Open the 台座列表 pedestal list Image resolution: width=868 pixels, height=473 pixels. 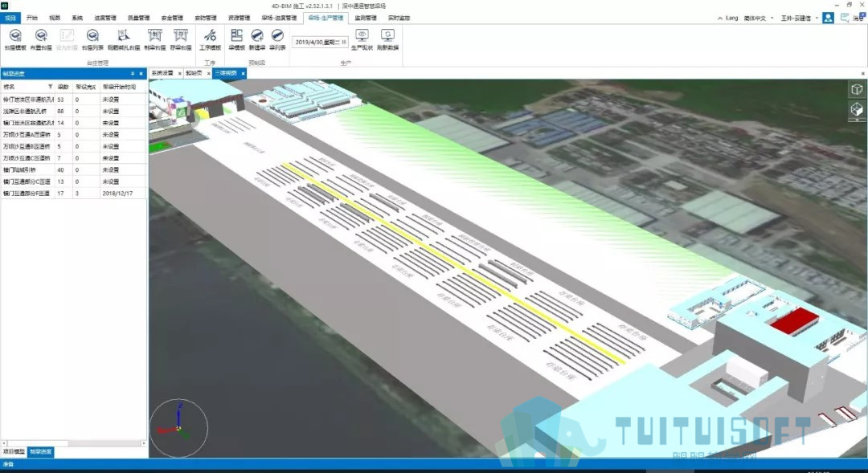[x=92, y=39]
